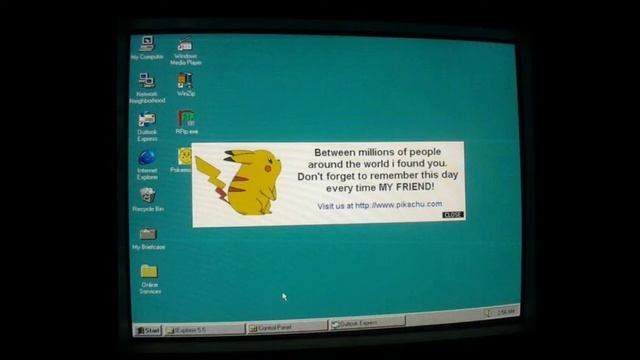Image resolution: width=640 pixels, height=360 pixels.
Task: Follow the http://www.pikachu.com link
Action: click(x=398, y=204)
